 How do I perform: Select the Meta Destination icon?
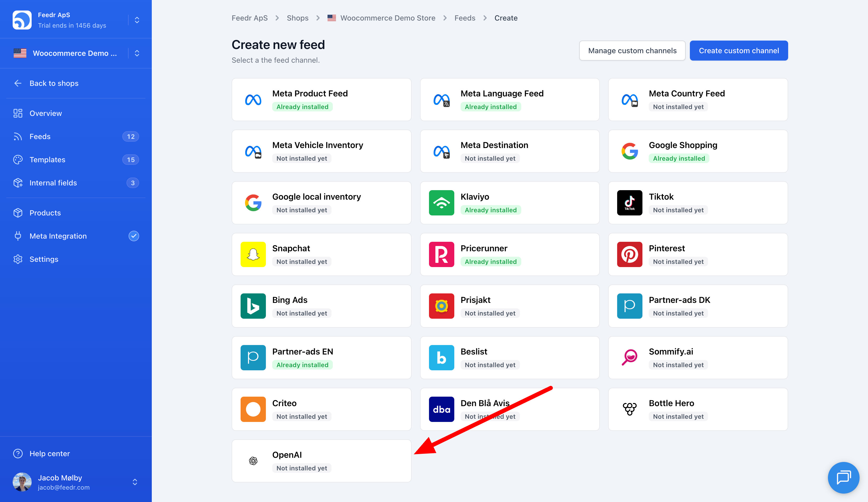[x=441, y=151]
